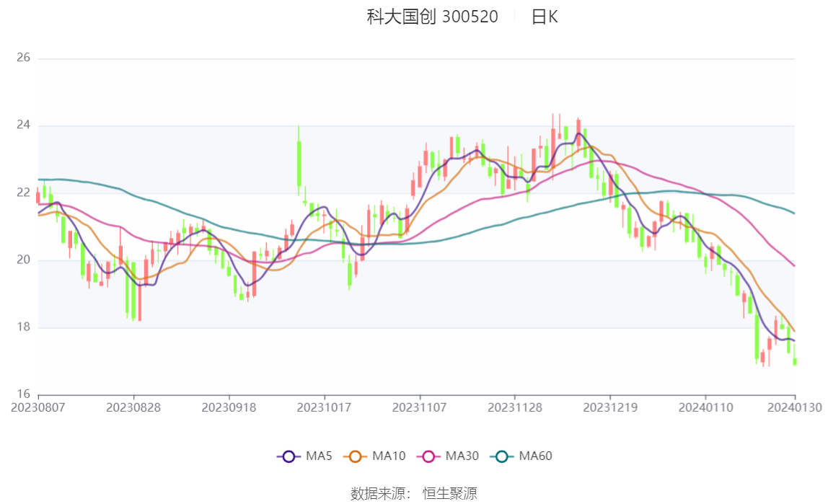Click the 20231219 x-axis date label

(610, 407)
